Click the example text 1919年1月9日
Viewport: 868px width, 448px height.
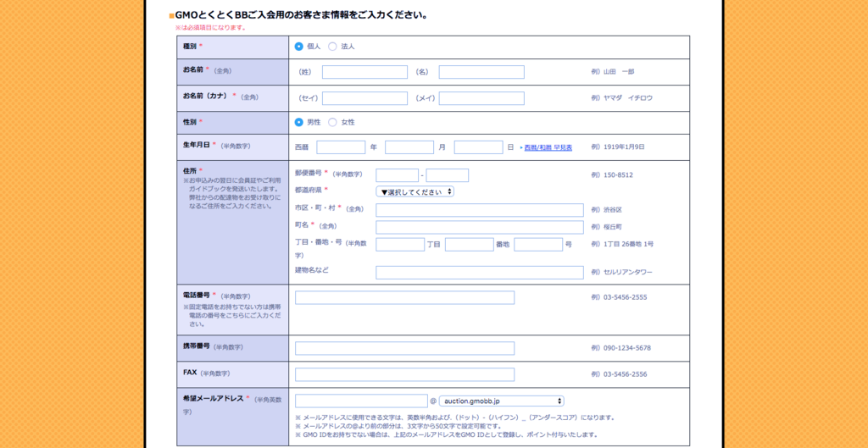pyautogui.click(x=624, y=147)
